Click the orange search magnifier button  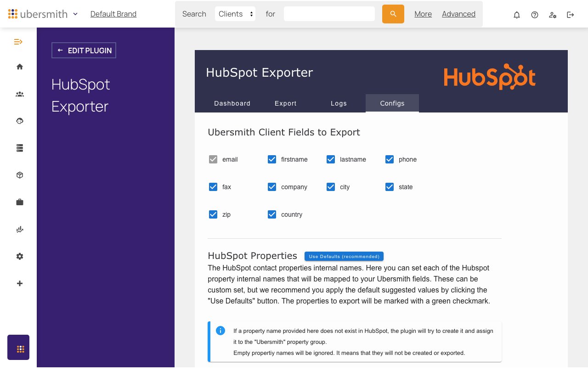pos(393,14)
